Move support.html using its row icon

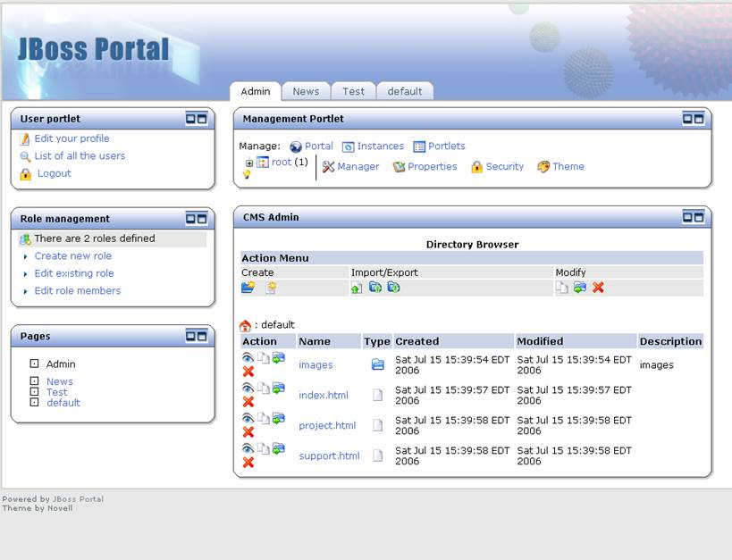(x=279, y=449)
